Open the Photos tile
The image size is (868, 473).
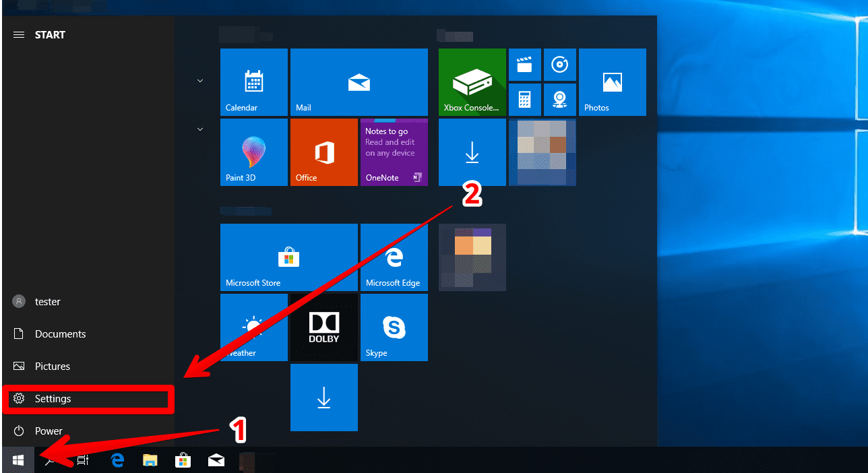point(613,82)
